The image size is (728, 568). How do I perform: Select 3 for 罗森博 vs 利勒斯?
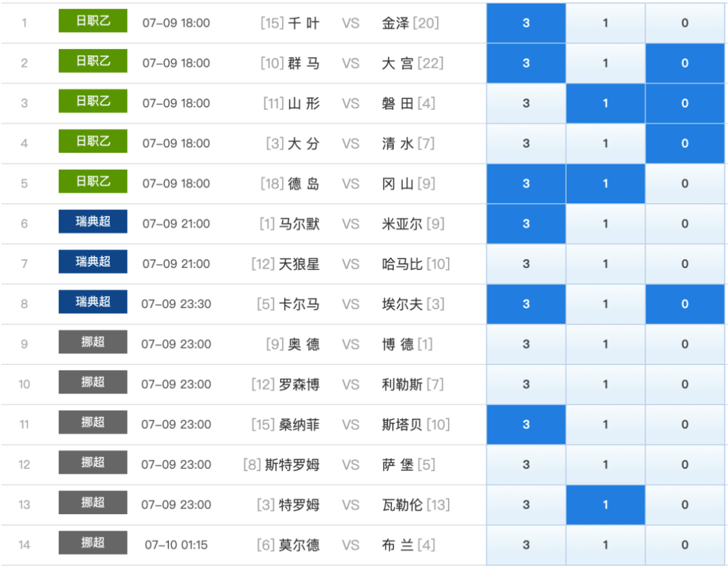tap(526, 385)
